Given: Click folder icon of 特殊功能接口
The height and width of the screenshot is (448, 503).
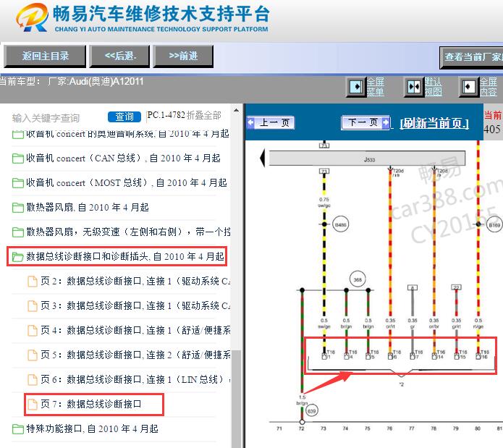Looking at the screenshot, I should 17,429.
